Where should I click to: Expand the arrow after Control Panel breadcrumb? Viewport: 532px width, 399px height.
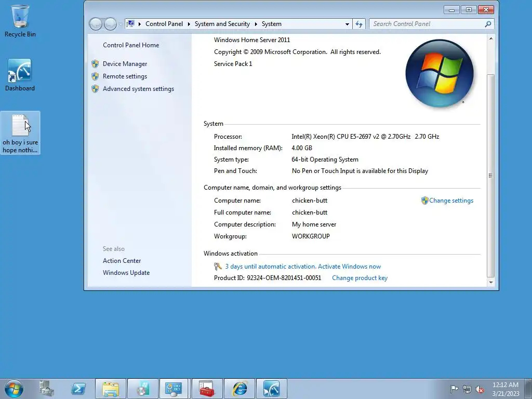click(189, 24)
